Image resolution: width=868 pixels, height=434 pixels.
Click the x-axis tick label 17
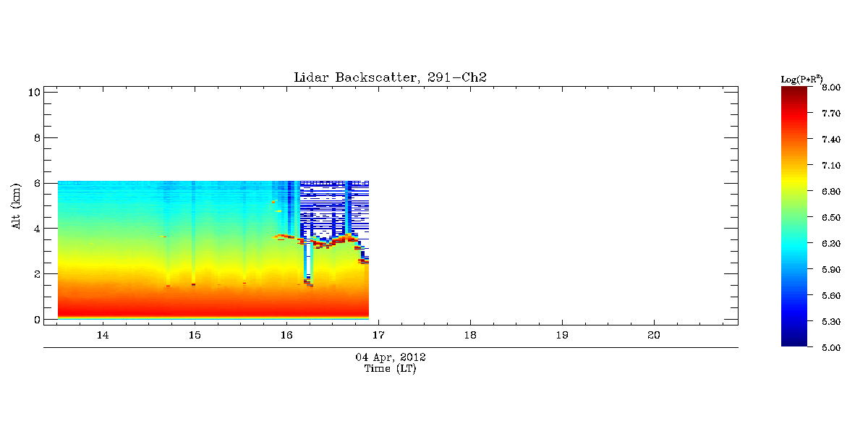pos(378,335)
